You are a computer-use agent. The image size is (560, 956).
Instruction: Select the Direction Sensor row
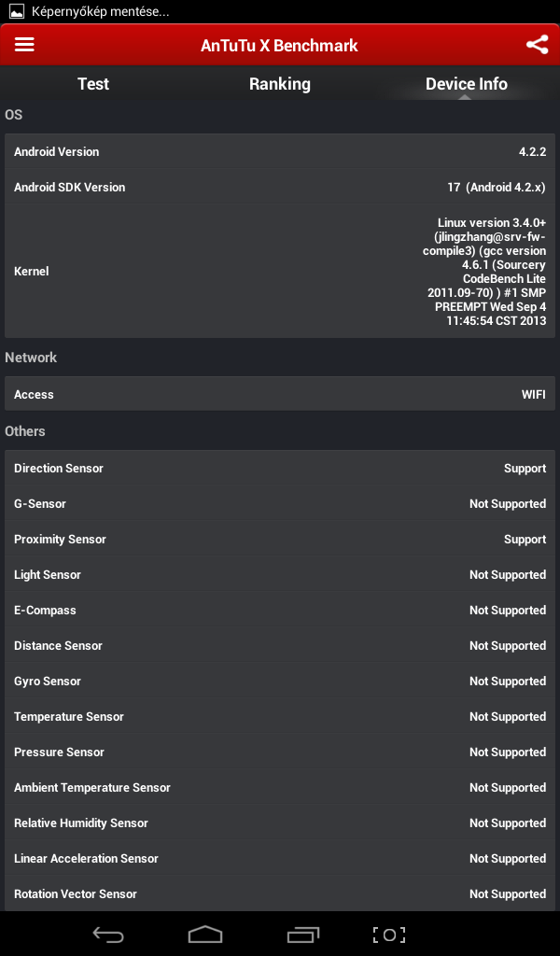click(280, 469)
